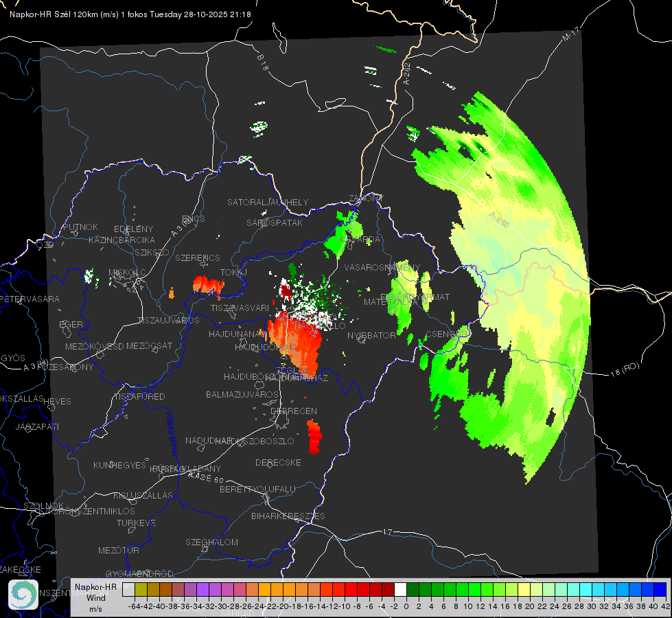Select the cyan legend swatch near 28
This screenshot has width=672, height=618.
click(586, 589)
